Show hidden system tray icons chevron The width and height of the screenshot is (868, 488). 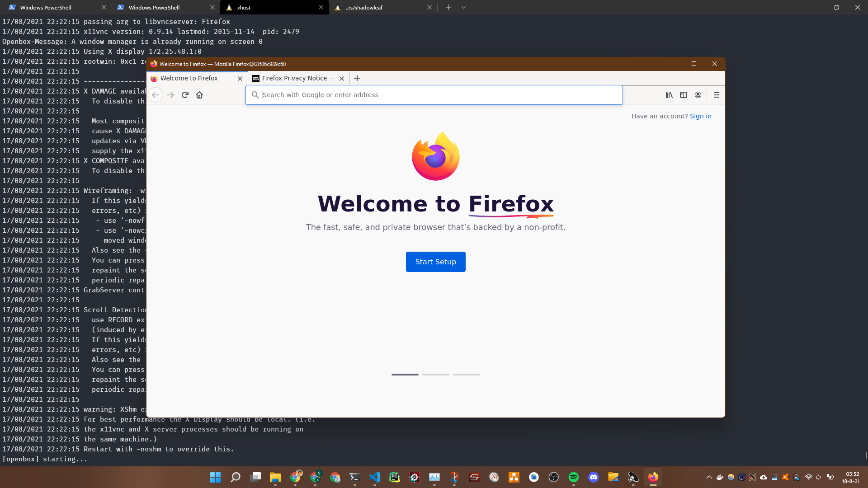[x=709, y=477]
